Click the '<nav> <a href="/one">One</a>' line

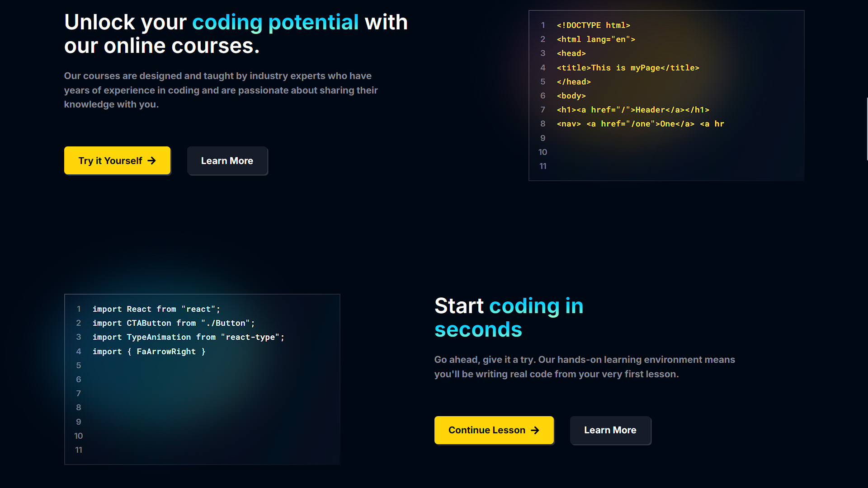(640, 124)
